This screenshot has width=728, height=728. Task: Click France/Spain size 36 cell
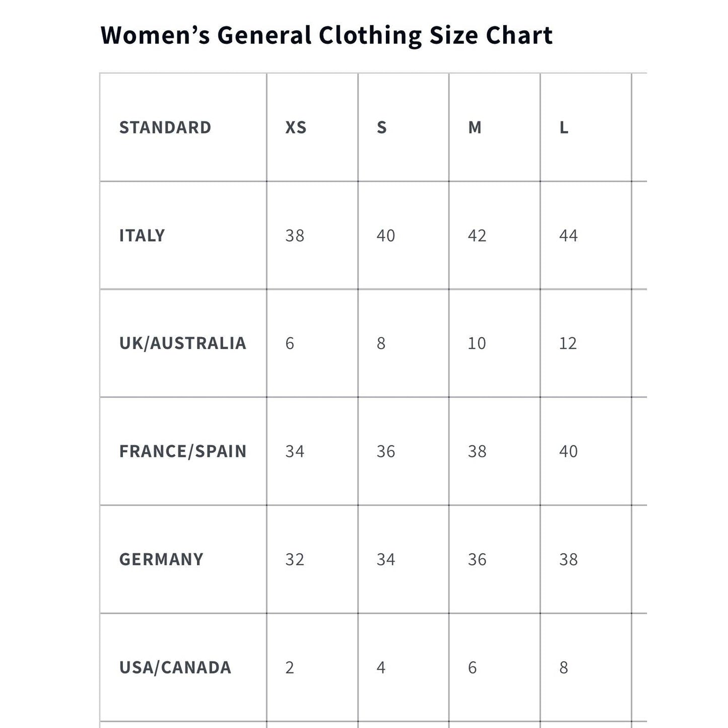[386, 451]
